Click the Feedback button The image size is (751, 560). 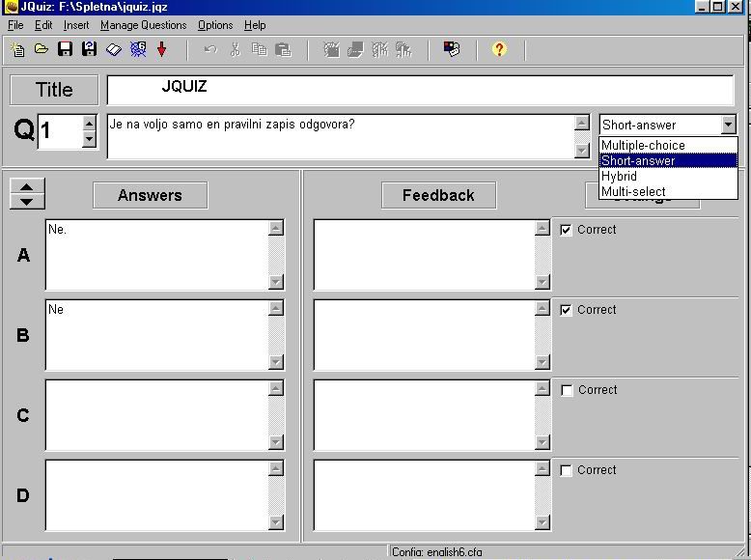coord(438,195)
